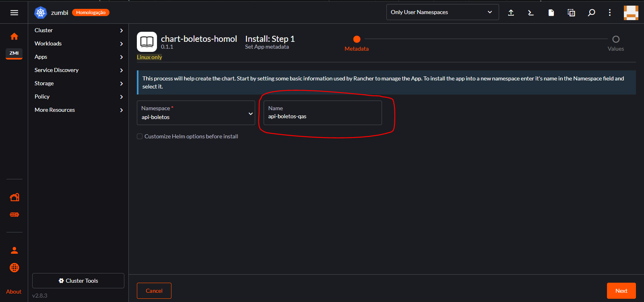The image size is (644, 302).
Task: Click the copy KubeConfig to clipboard icon
Action: pyautogui.click(x=571, y=12)
